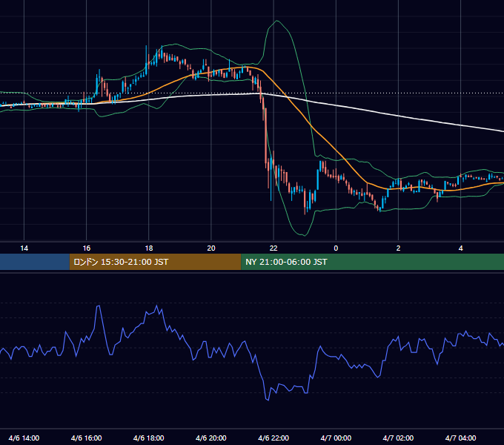504x445 pixels.
Task: Click the 4/7 00:00 label on oscillator axis
Action: point(336,438)
